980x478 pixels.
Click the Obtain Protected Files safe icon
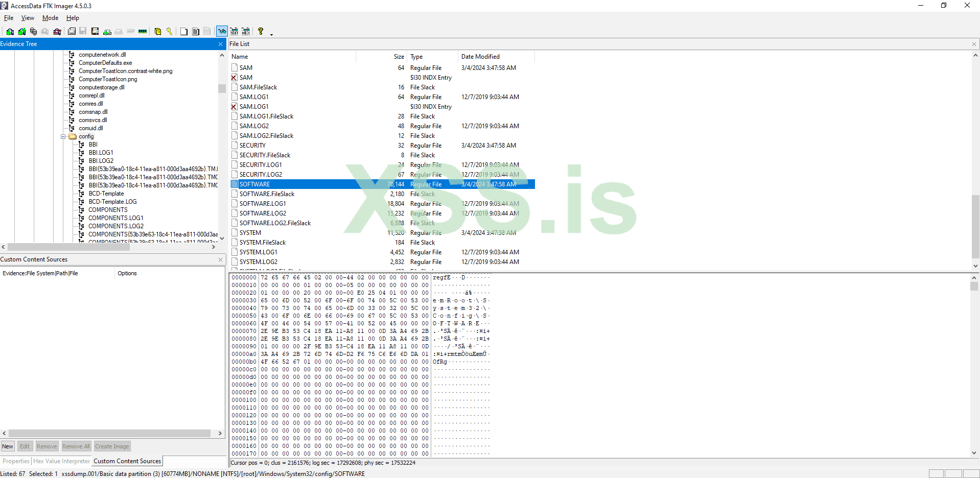tap(158, 32)
